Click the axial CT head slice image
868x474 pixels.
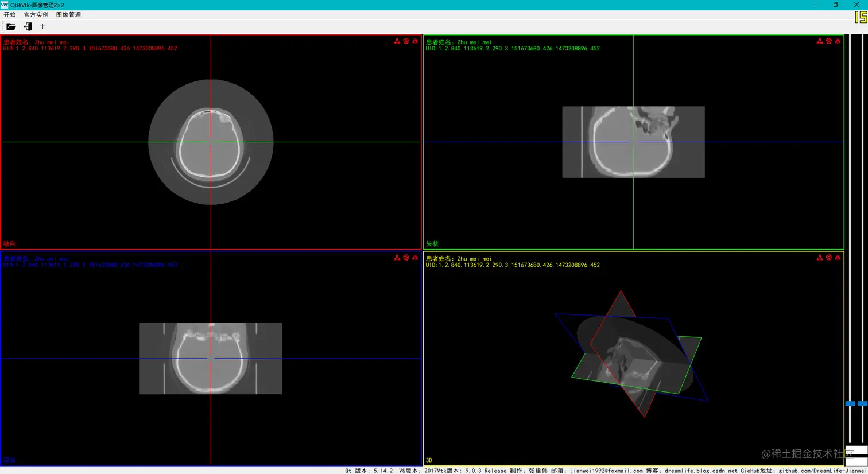point(211,142)
